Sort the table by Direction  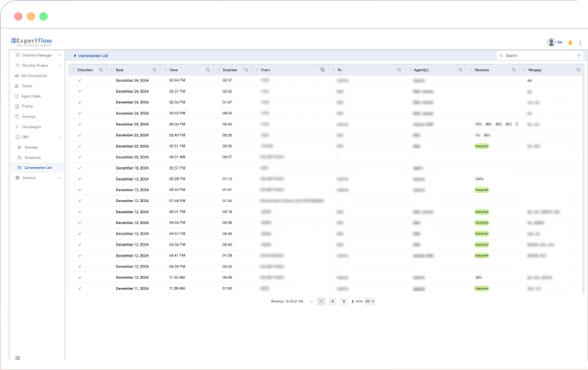(x=100, y=70)
